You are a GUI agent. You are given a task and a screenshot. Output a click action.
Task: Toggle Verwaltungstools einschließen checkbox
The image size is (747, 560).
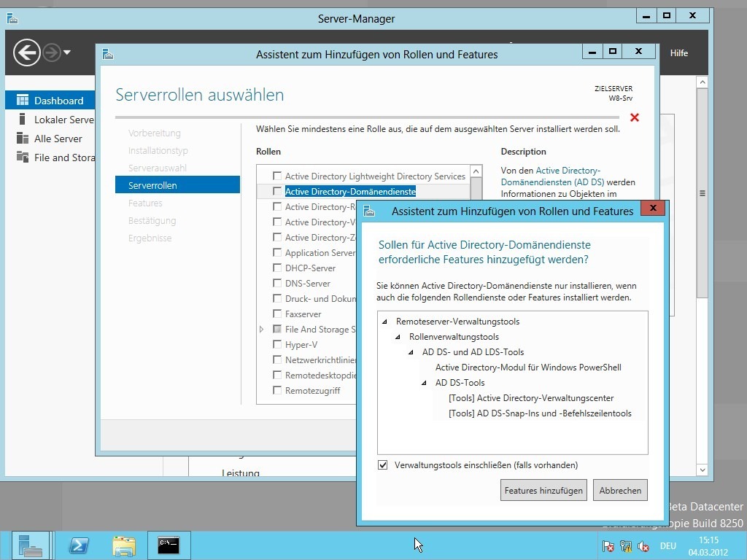382,464
